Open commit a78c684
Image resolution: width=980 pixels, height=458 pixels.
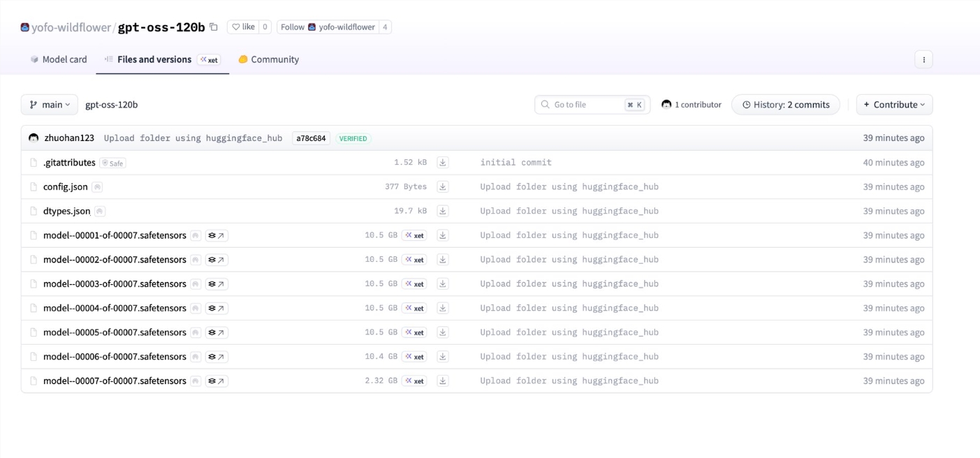click(311, 138)
